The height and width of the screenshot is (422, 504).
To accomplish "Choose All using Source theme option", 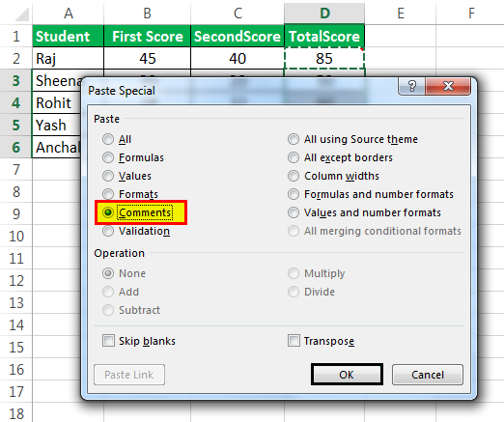I will point(352,139).
